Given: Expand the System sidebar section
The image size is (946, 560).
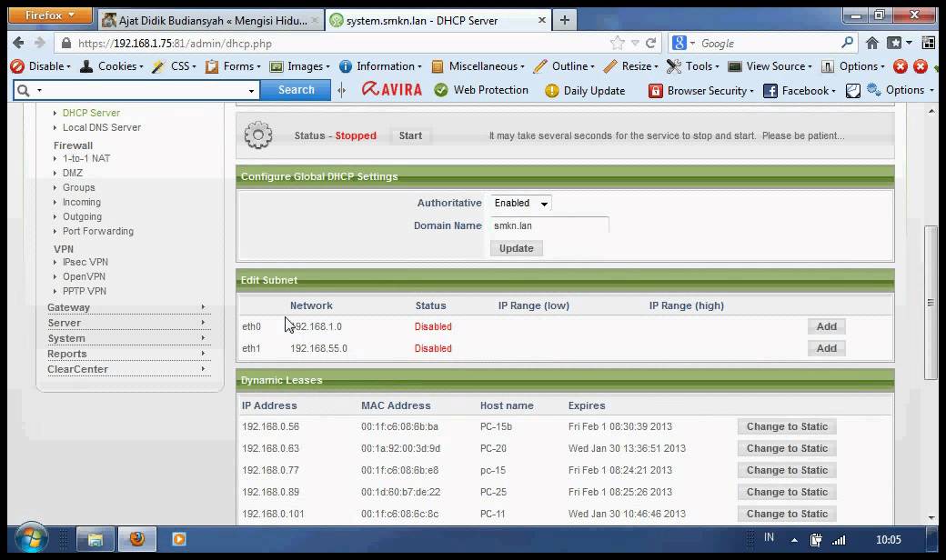Looking at the screenshot, I should pos(128,338).
